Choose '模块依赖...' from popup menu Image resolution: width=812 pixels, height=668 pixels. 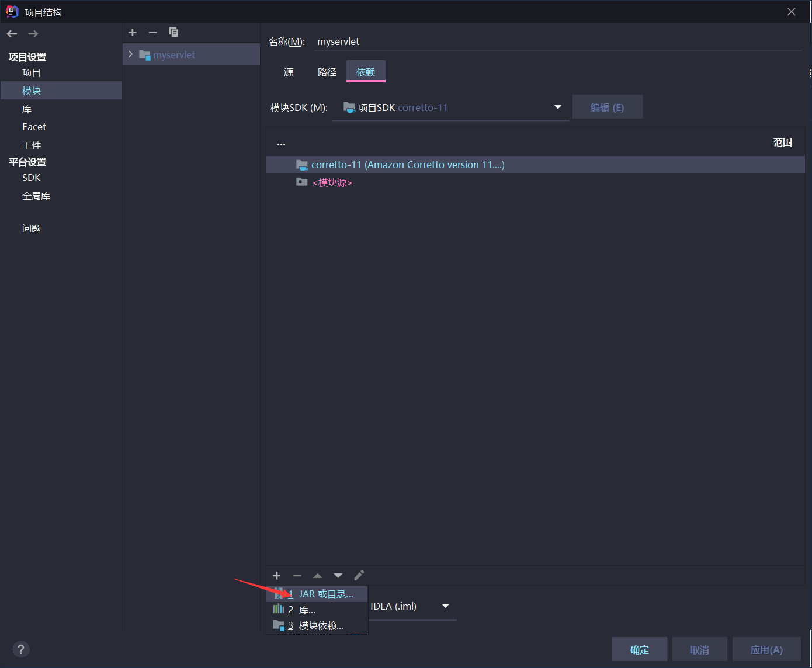point(317,625)
